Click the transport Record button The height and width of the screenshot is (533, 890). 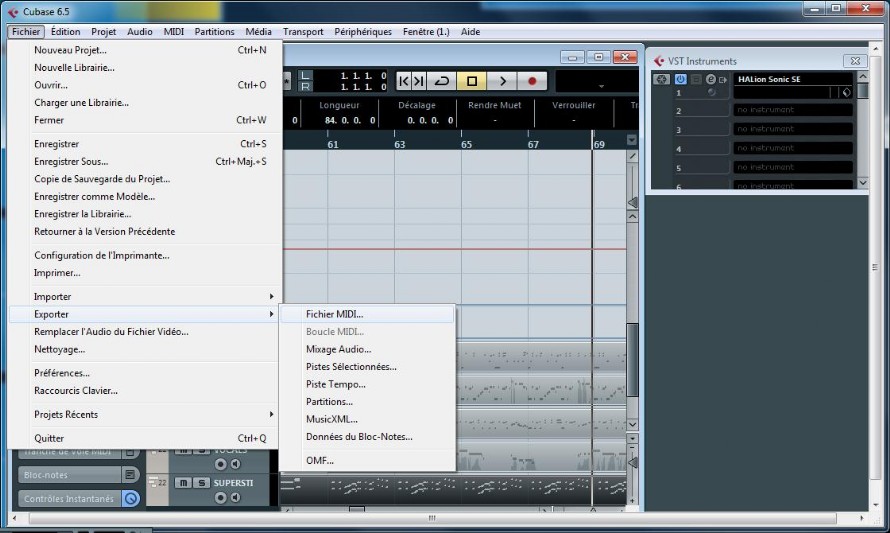click(532, 81)
